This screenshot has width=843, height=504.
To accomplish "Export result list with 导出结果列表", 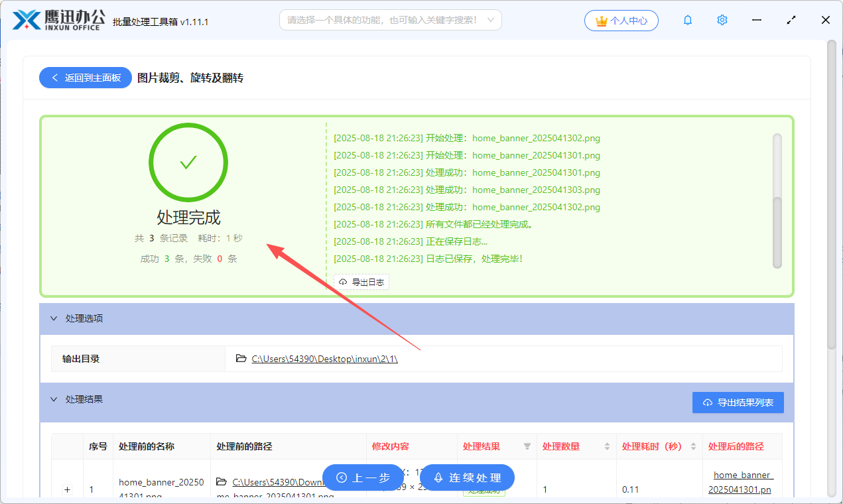I will tap(738, 403).
